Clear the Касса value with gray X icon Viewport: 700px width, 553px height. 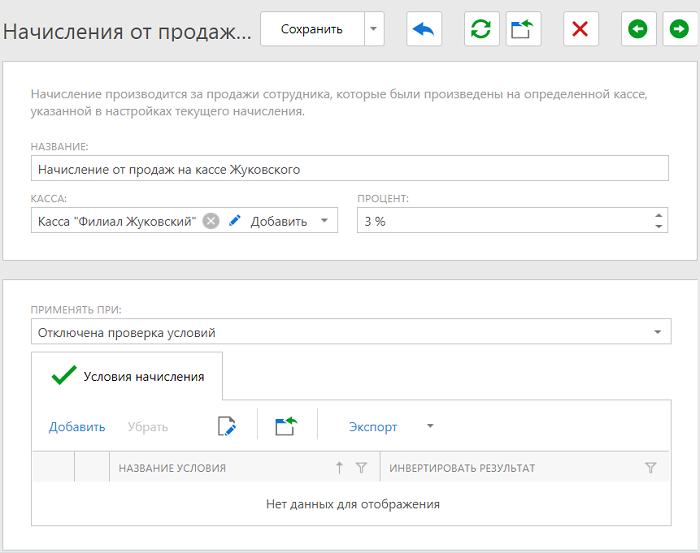pos(211,221)
